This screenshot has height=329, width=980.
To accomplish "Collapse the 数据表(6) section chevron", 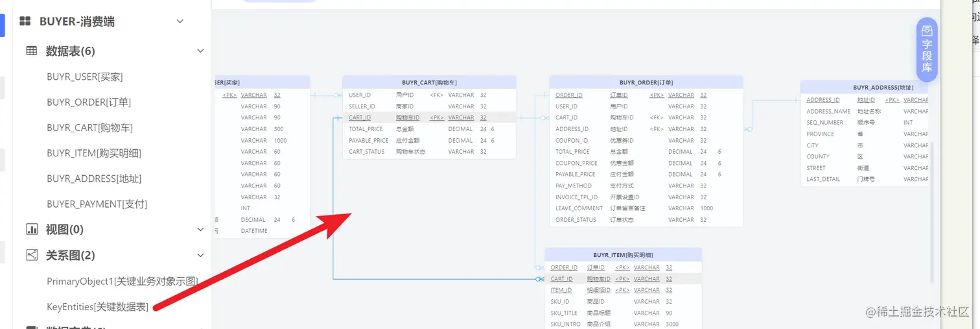I will pyautogui.click(x=200, y=51).
